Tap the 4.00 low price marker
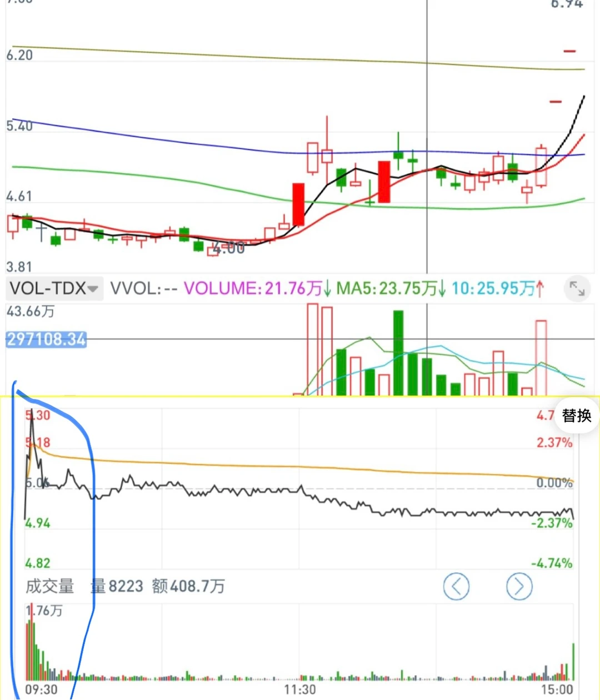Screen dimensions: 600x700 (x=229, y=248)
